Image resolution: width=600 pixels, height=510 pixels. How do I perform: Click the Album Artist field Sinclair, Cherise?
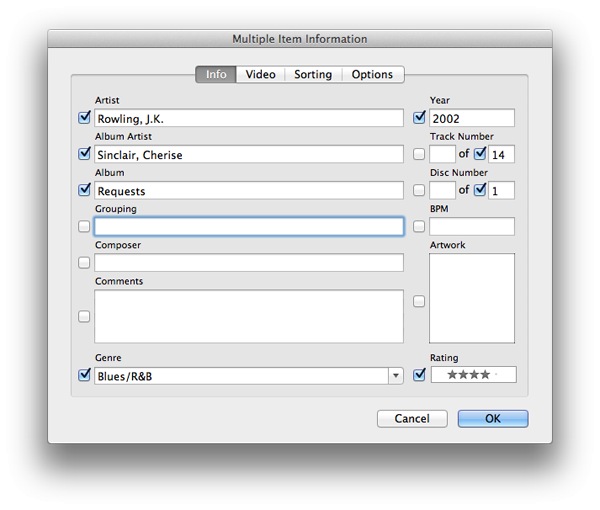pos(249,154)
